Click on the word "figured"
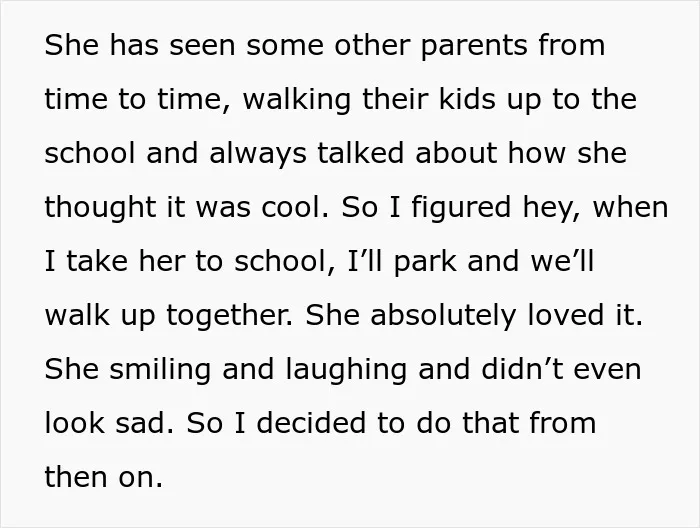The width and height of the screenshot is (700, 528). (461, 208)
